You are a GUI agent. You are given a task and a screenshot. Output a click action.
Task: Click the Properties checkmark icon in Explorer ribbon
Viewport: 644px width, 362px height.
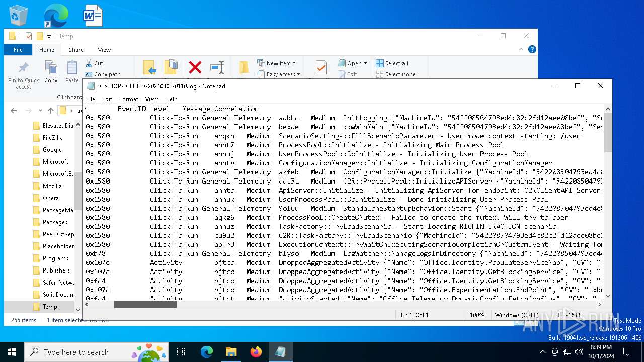[321, 67]
